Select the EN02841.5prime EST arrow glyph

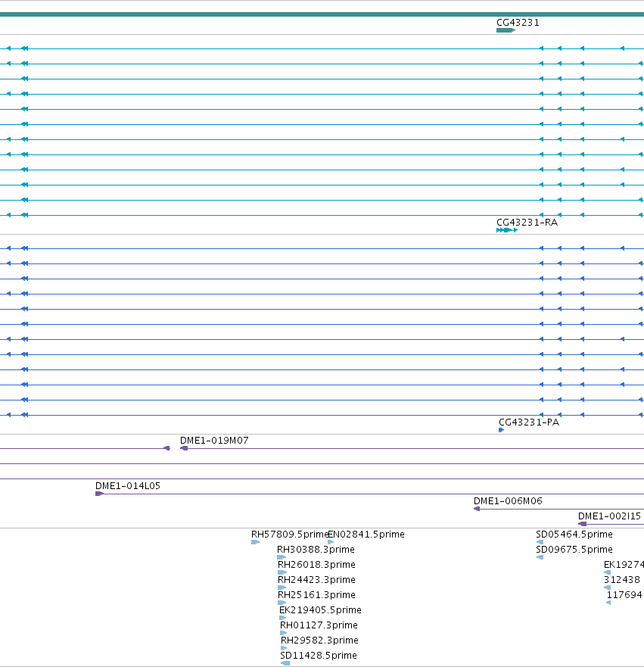pyautogui.click(x=331, y=542)
